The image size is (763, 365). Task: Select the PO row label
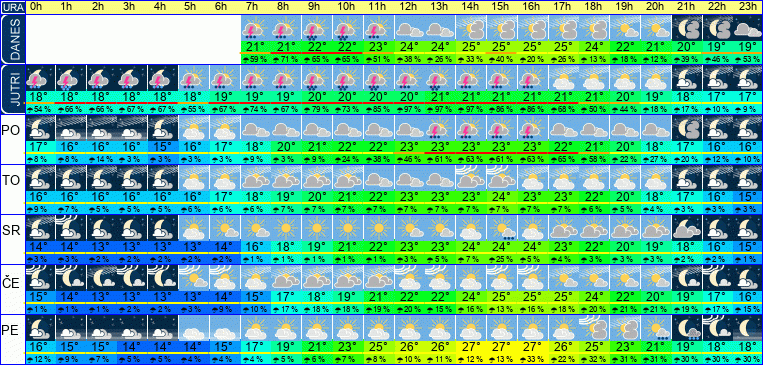click(x=11, y=131)
